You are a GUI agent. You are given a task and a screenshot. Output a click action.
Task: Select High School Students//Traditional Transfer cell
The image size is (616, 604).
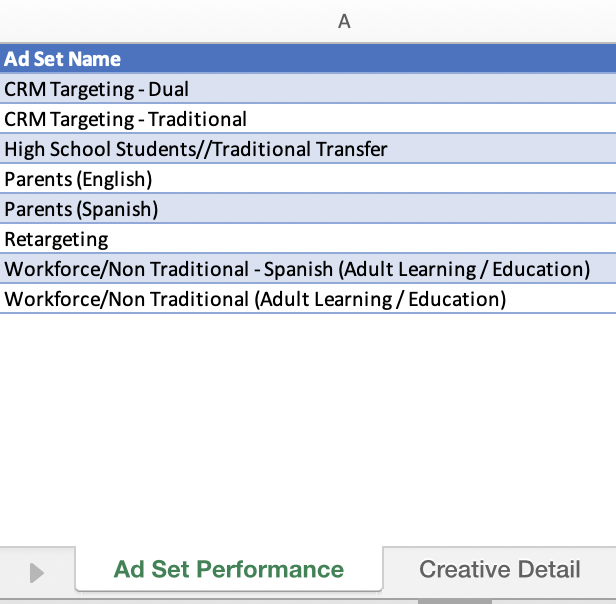[x=308, y=149]
